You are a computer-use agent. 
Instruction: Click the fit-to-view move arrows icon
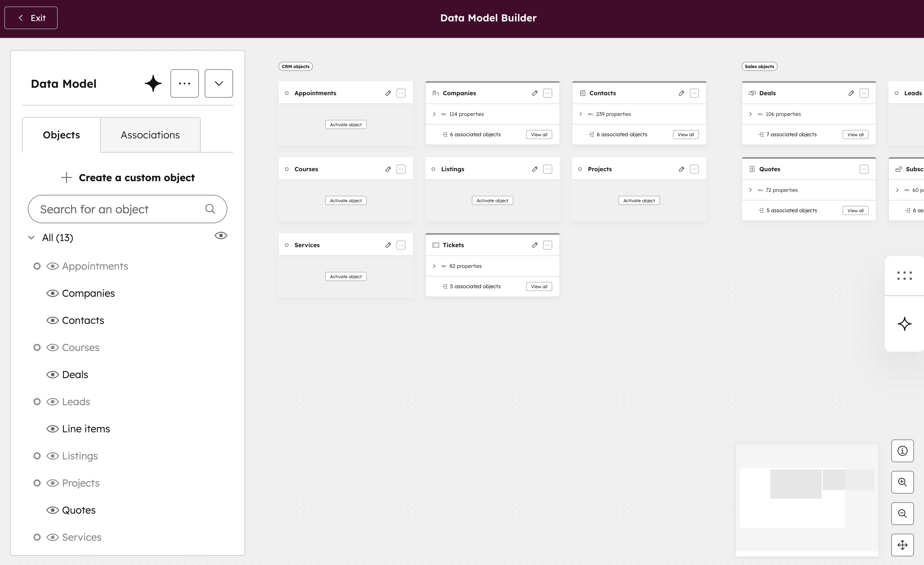pyautogui.click(x=902, y=545)
